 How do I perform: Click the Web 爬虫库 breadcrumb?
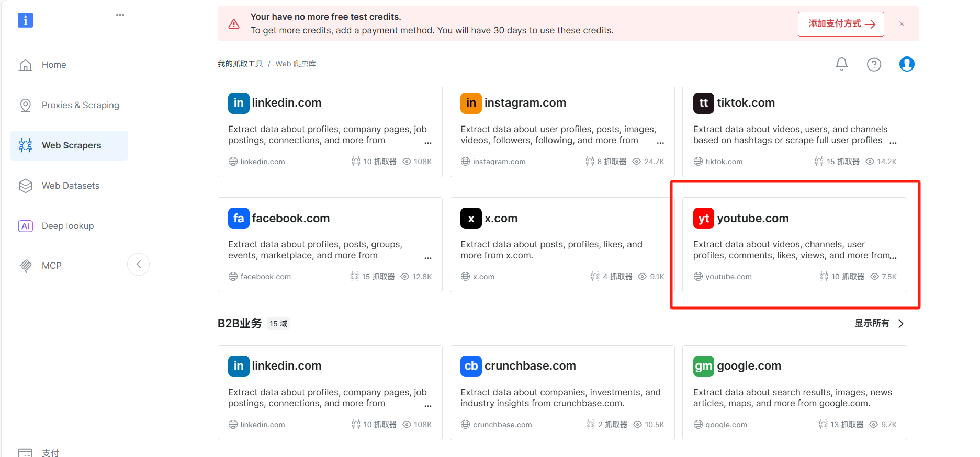[x=296, y=64]
